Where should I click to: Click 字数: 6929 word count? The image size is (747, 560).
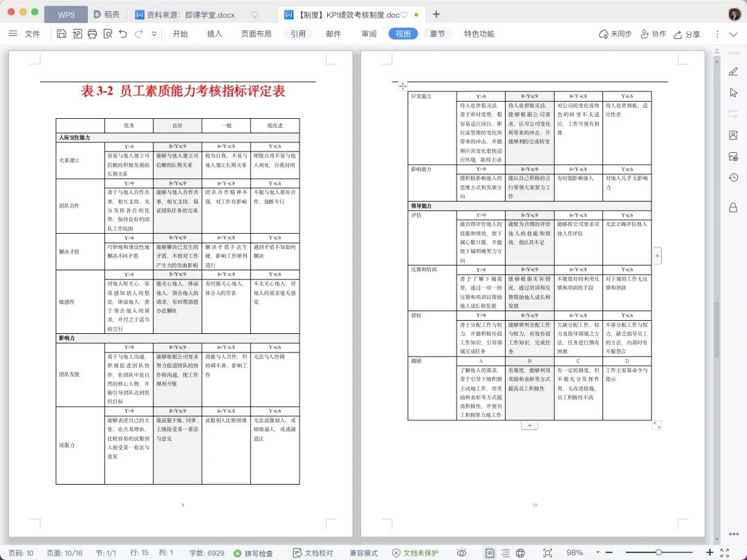[x=207, y=553]
